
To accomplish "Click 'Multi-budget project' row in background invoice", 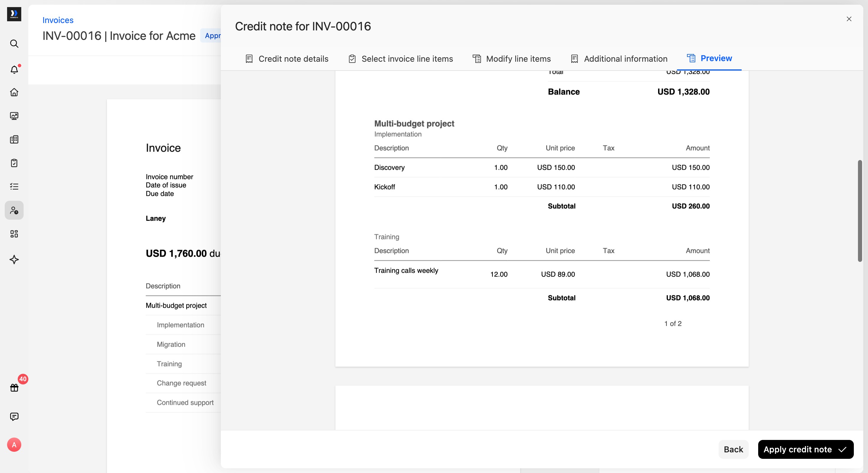I will [176, 306].
